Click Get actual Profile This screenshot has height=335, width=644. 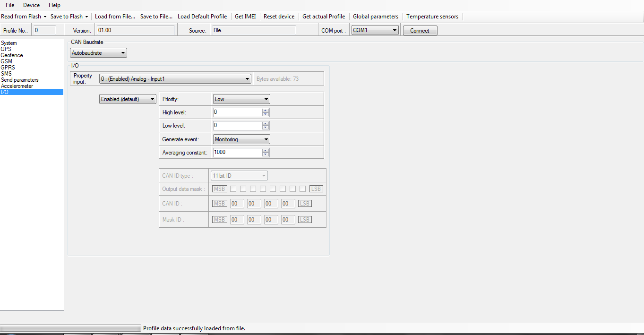324,17
